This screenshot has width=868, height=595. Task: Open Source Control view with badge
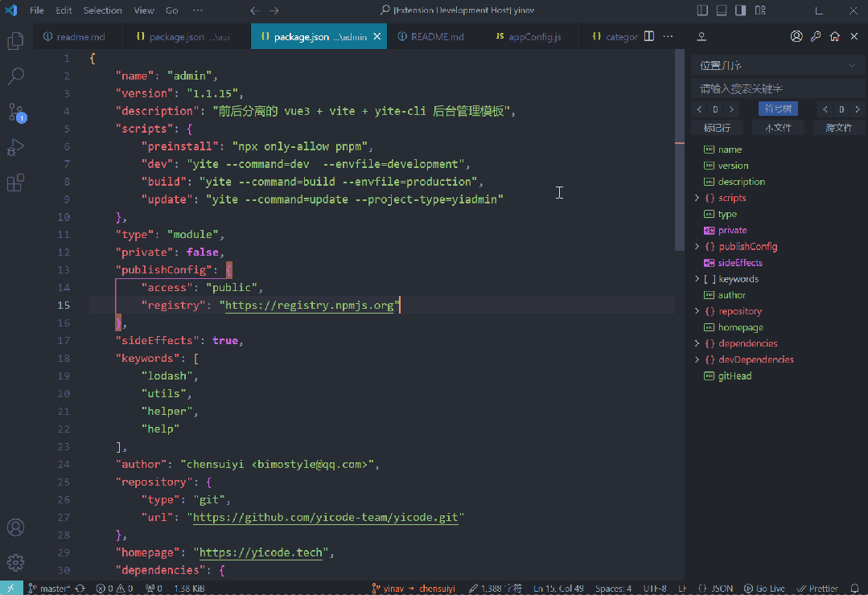15,113
